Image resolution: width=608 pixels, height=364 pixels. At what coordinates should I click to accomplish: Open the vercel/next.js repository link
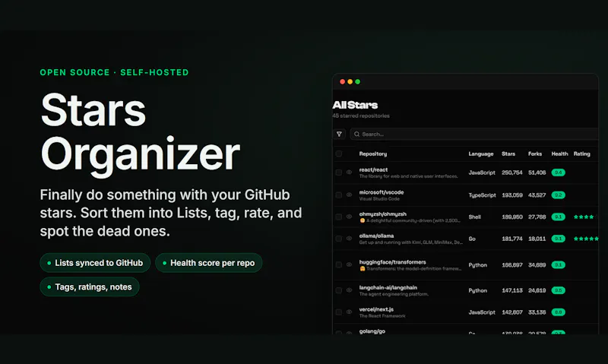click(376, 309)
